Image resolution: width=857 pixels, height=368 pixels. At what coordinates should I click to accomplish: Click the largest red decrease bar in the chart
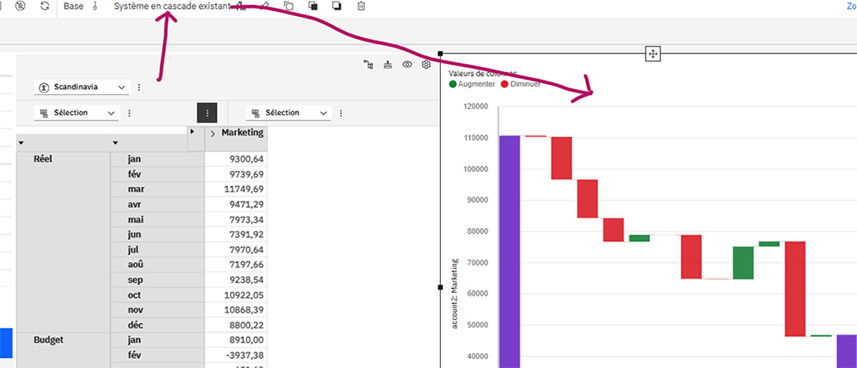point(795,289)
